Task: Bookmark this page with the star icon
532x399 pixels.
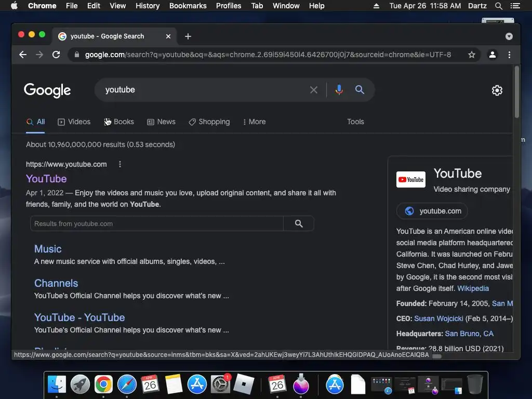Action: coord(471,55)
